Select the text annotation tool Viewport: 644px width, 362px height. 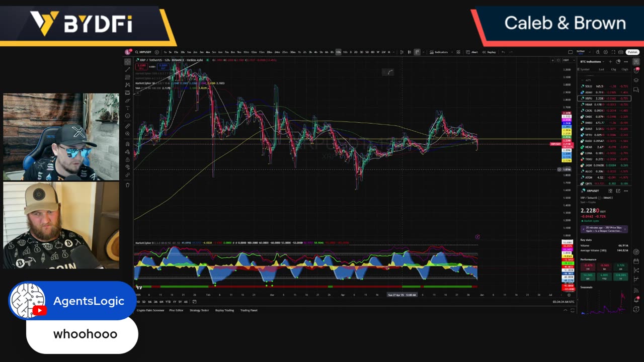[127, 108]
